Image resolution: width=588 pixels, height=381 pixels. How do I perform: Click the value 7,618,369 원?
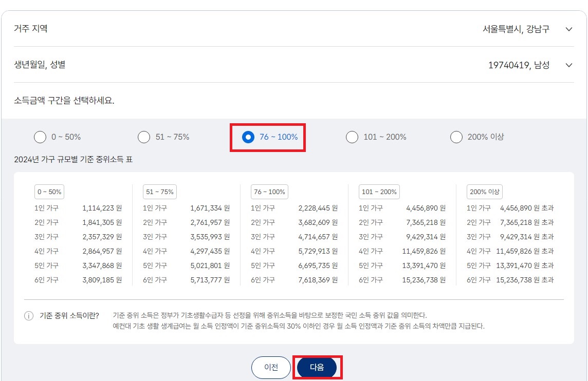pyautogui.click(x=318, y=280)
